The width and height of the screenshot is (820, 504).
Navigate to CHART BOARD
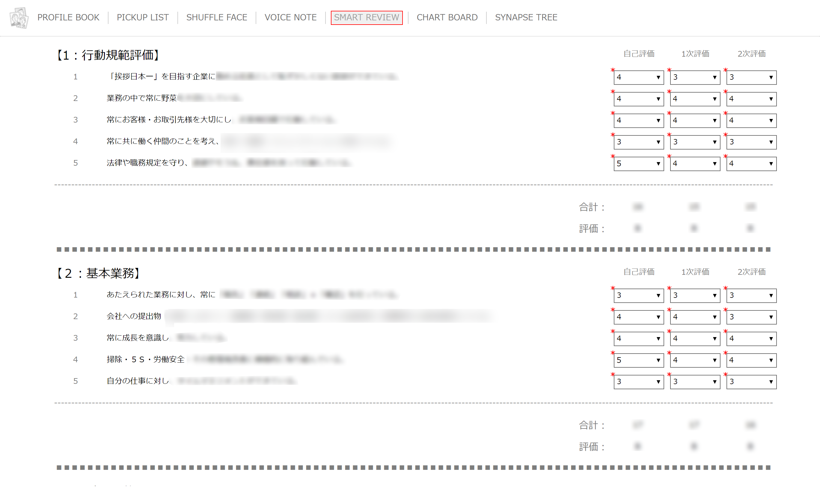coord(446,17)
